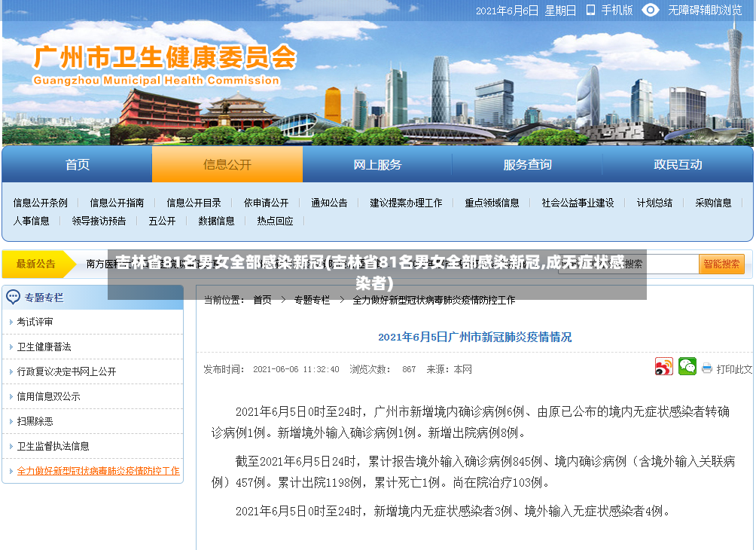
Task: Click the Weibo share icon
Action: coord(663,367)
